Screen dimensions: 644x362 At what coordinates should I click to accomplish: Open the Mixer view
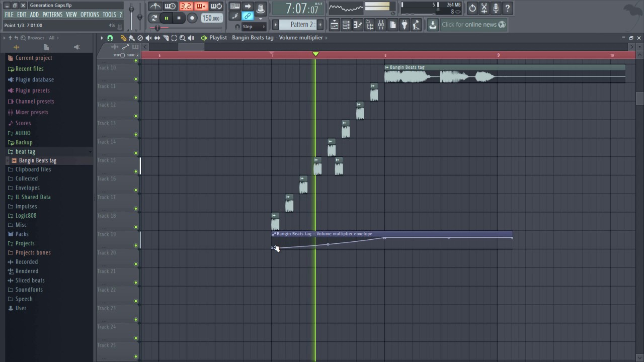pos(381,25)
